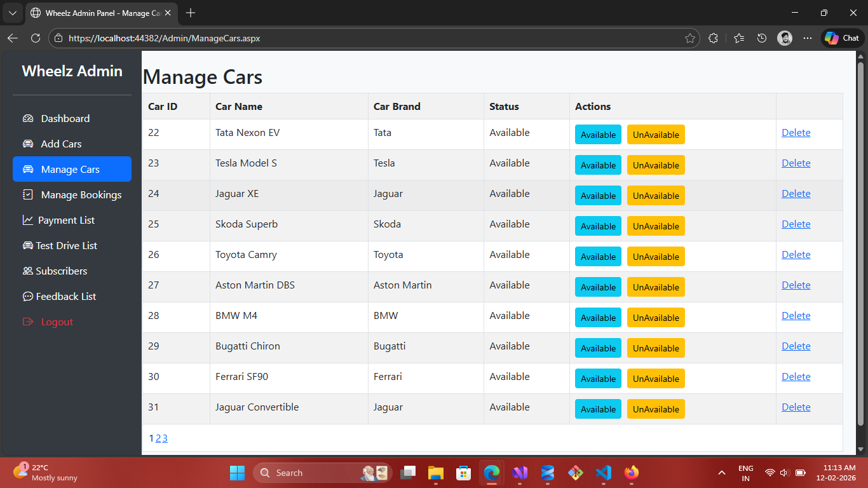Open a new browser tab
The height and width of the screenshot is (488, 868).
191,13
